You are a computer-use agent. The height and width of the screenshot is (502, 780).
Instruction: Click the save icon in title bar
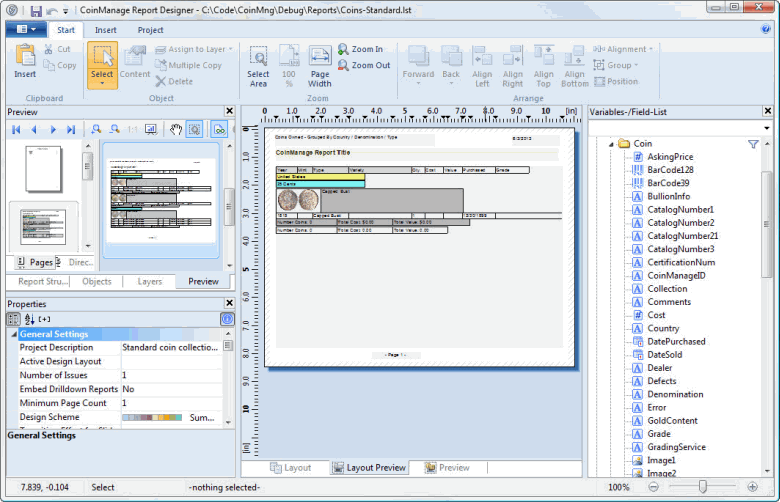pyautogui.click(x=36, y=10)
